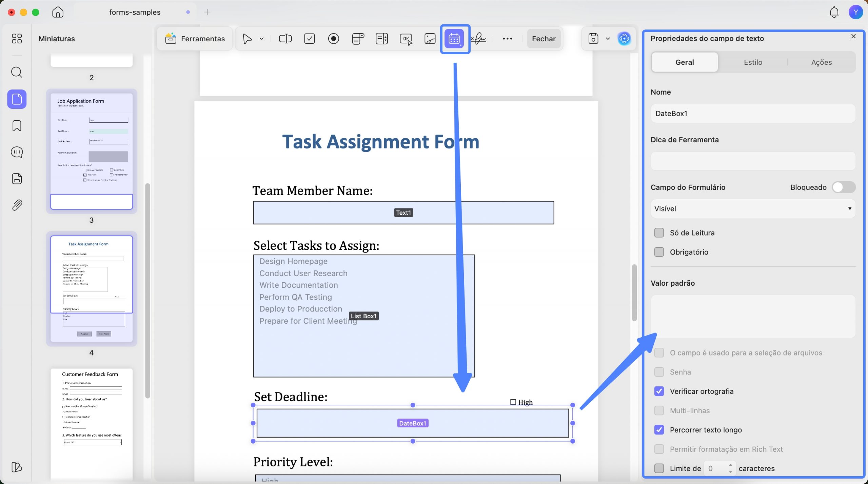Uncheck Percorrer texto longo
The image size is (868, 484).
[x=659, y=430]
